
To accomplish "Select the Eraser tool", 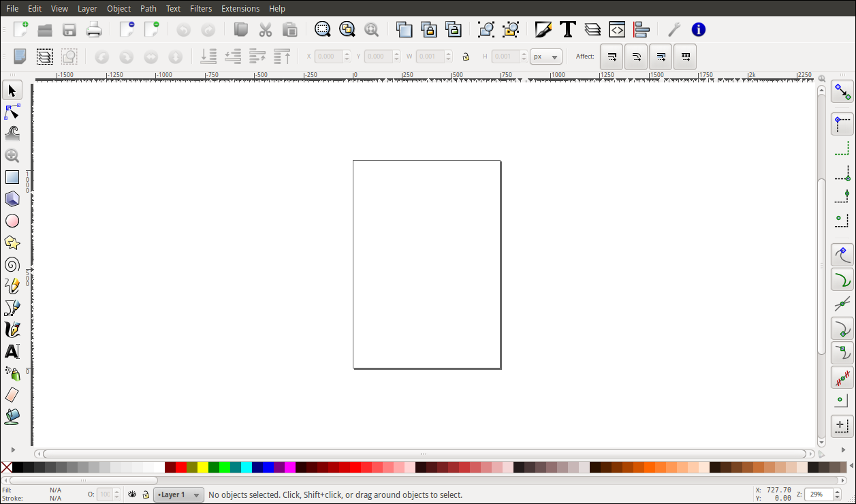I will pos(12,395).
